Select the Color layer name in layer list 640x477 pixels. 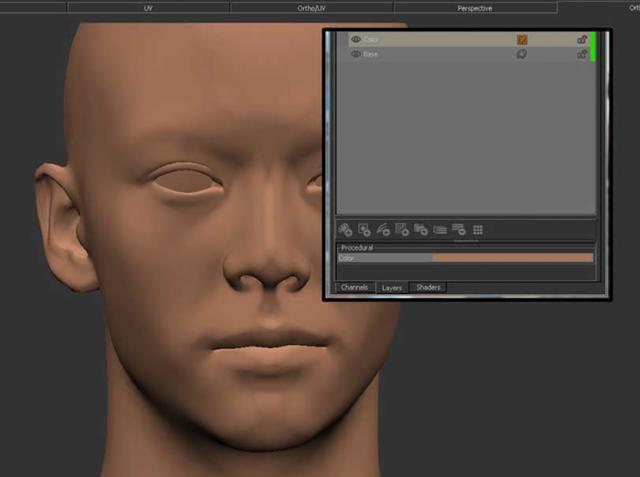[371, 39]
